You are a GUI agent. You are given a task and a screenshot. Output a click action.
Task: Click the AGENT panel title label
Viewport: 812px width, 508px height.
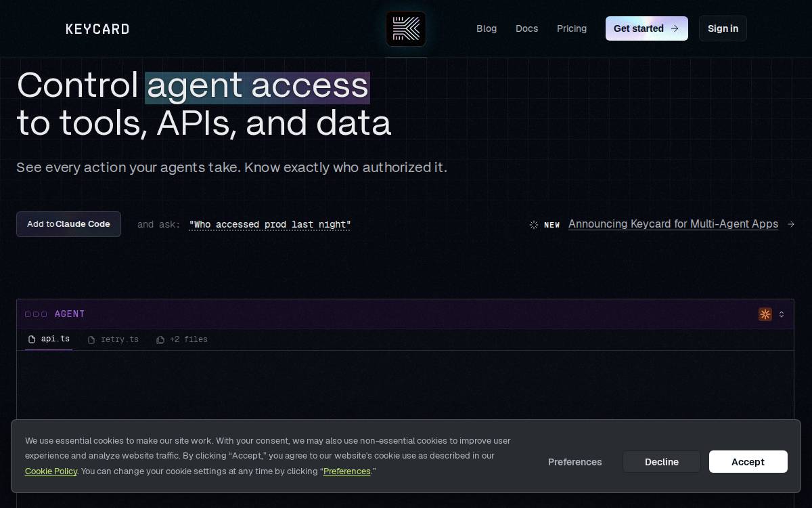70,314
